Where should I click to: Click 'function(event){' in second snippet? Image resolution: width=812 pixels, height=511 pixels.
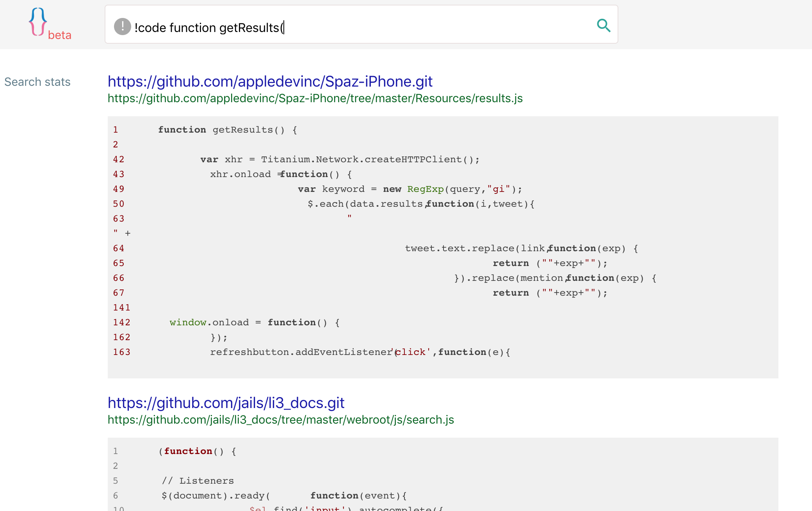click(359, 496)
